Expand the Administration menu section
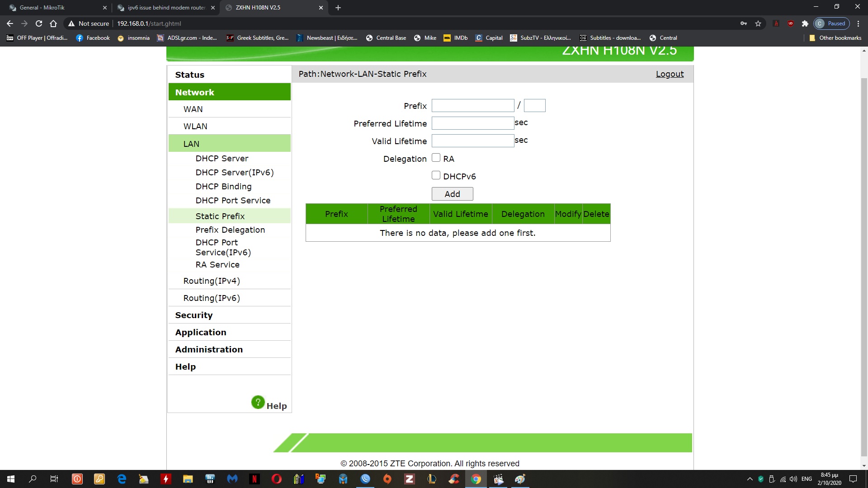Image resolution: width=868 pixels, height=488 pixels. [209, 349]
